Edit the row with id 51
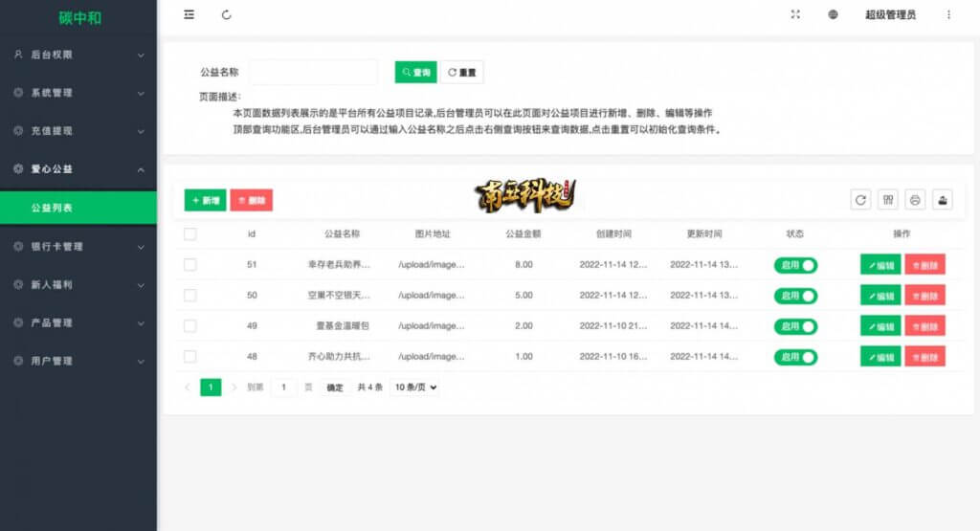Viewport: 980px width, 531px height. click(x=880, y=265)
